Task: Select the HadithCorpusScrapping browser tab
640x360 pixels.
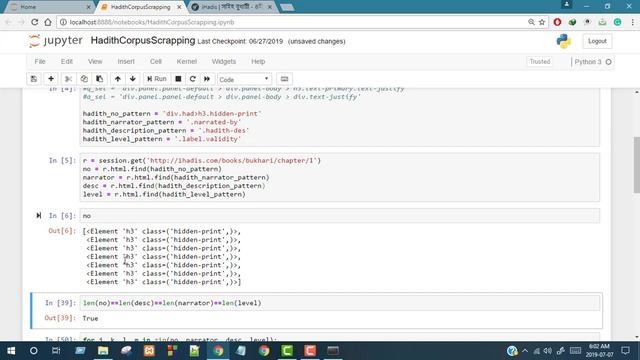Action: point(141,7)
